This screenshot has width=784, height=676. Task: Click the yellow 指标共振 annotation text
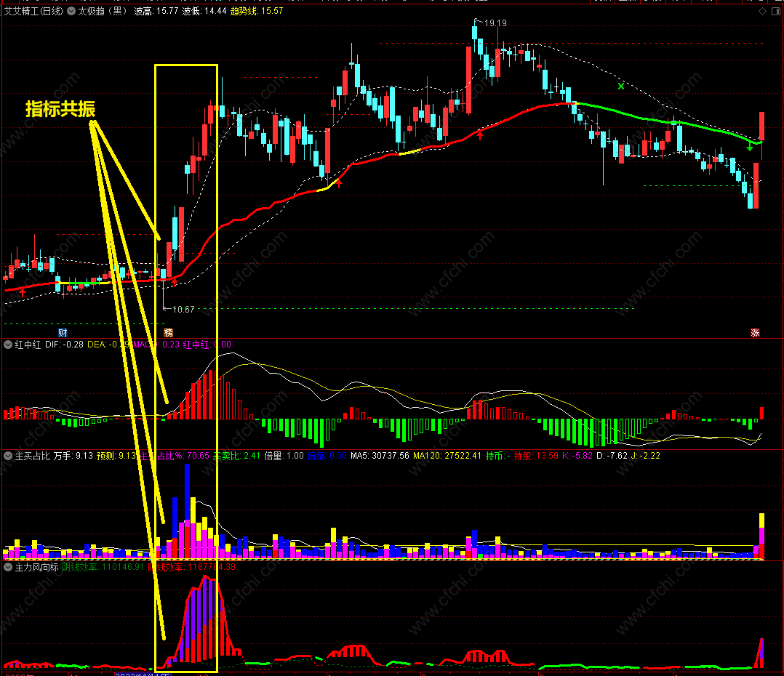point(60,109)
